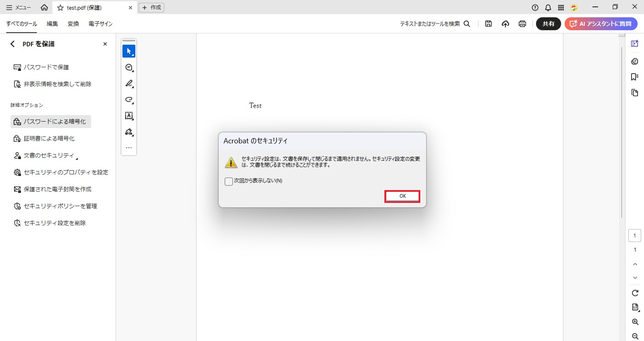The width and height of the screenshot is (644, 341).
Task: Go back from PDF を保護 panel
Action: 12,44
